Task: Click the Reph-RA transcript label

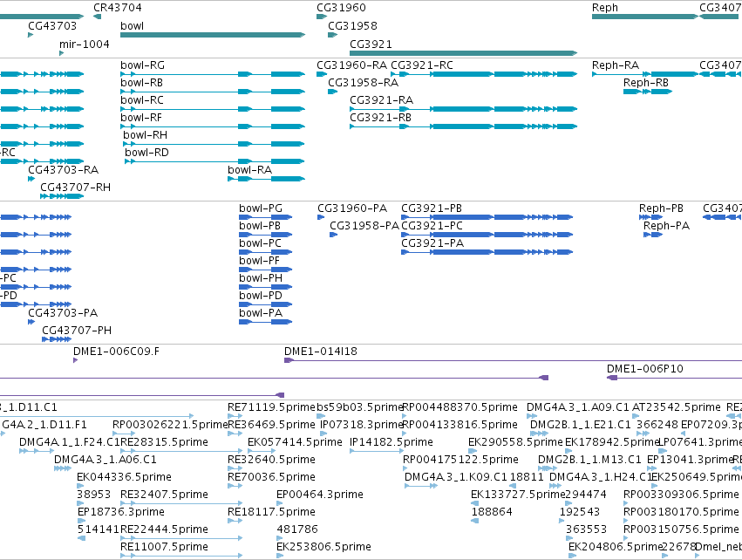Action: coord(616,65)
